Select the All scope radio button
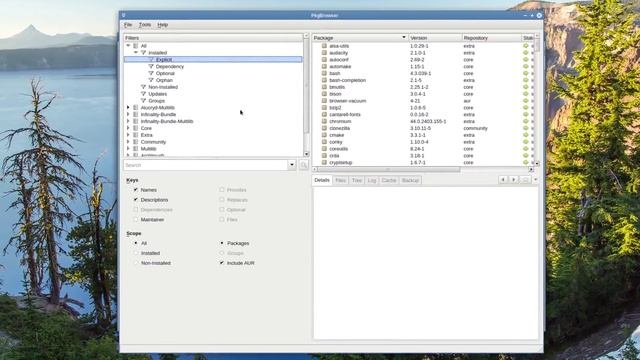 [136, 243]
